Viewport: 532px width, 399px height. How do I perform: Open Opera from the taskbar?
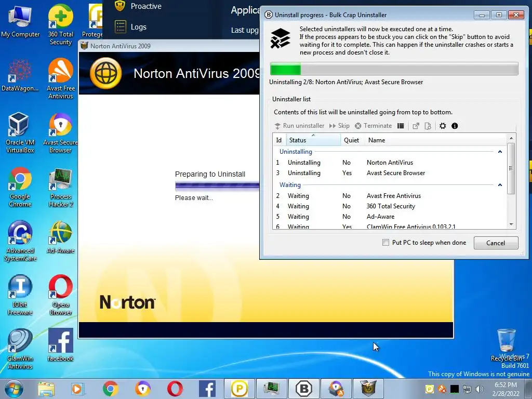(175, 389)
